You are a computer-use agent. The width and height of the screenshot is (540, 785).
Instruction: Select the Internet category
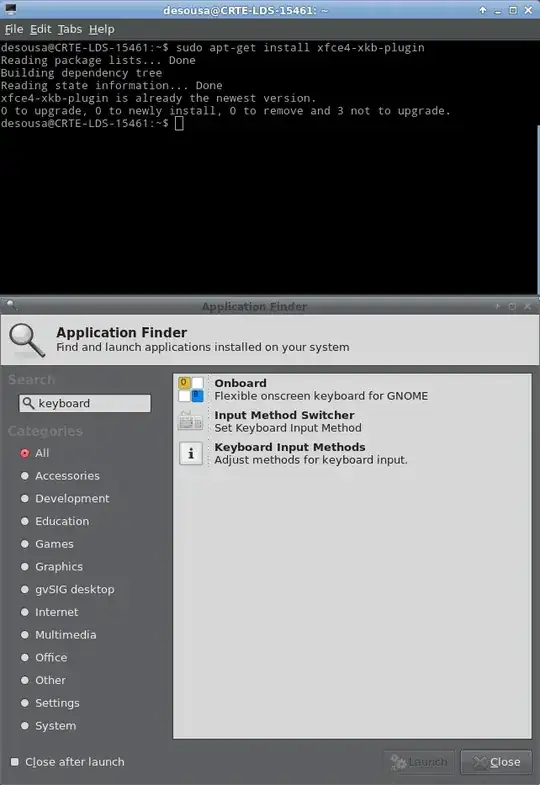point(49,612)
